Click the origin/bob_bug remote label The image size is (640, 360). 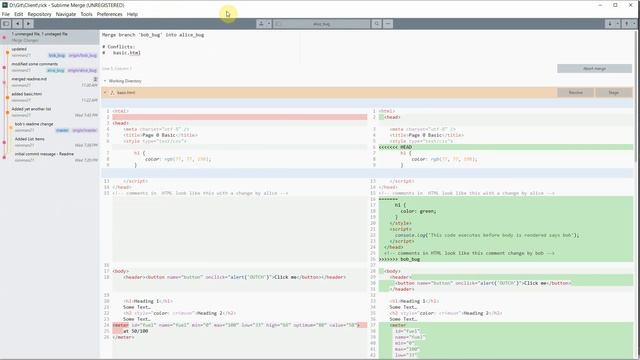[x=82, y=55]
